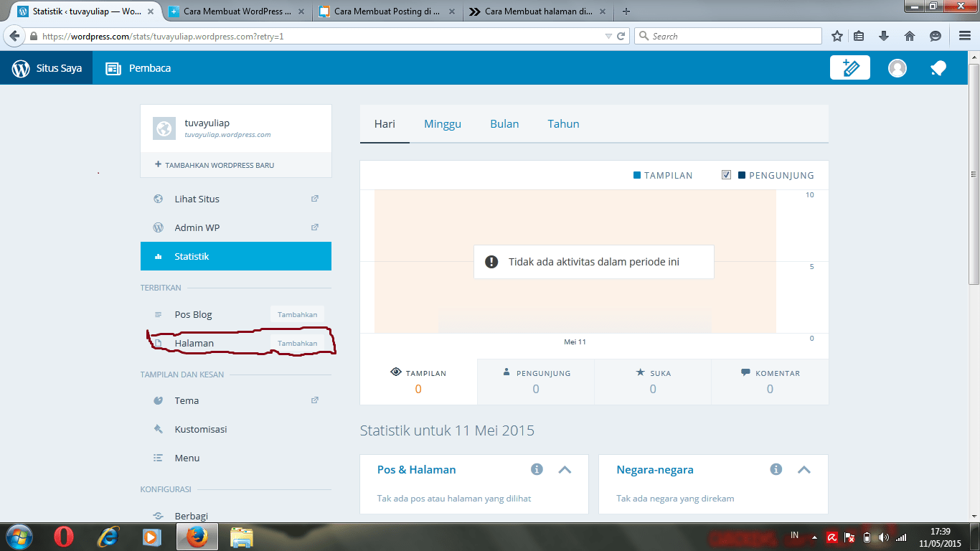
Task: Open Pos Blog in the sidebar
Action: 193,314
